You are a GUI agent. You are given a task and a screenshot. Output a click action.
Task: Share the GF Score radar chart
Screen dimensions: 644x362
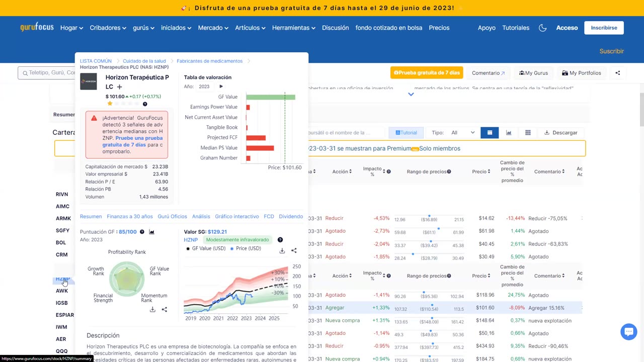pyautogui.click(x=164, y=309)
